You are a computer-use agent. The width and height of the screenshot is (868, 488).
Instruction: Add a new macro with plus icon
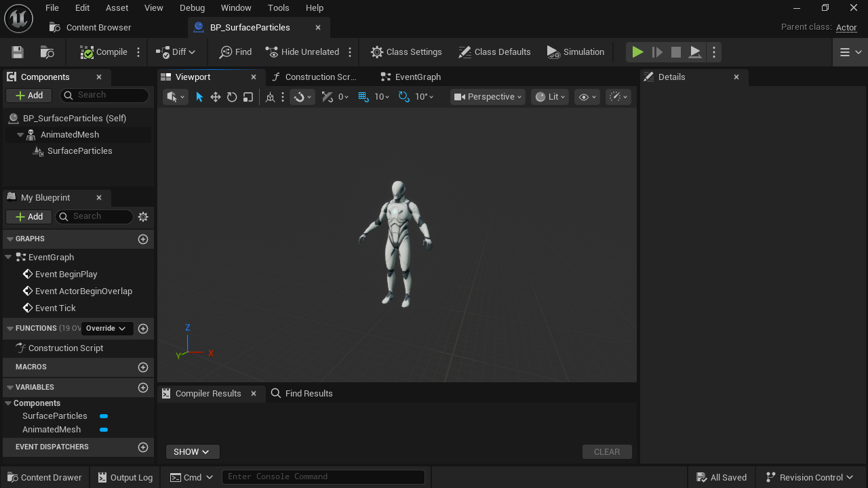(143, 367)
